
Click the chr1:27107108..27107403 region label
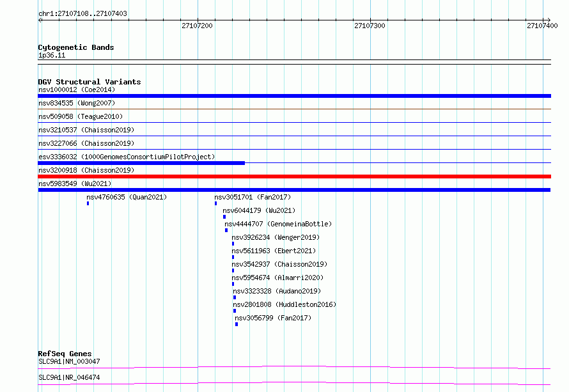click(82, 13)
